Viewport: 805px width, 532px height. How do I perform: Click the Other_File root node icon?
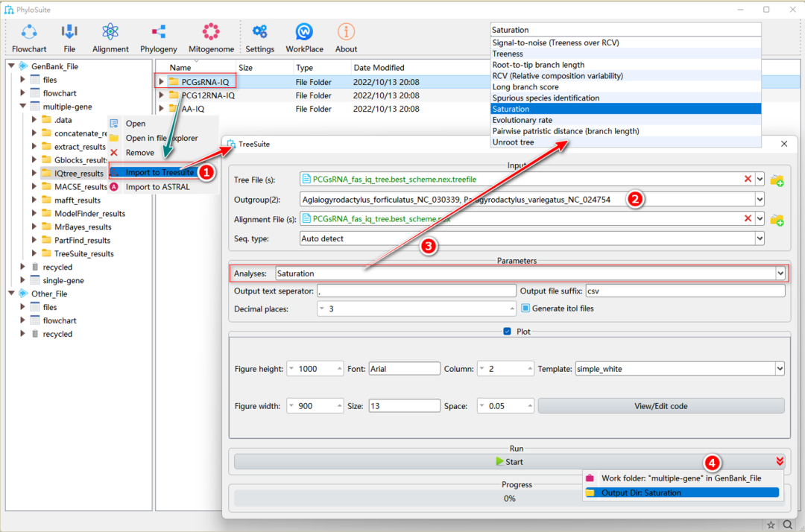(x=23, y=294)
